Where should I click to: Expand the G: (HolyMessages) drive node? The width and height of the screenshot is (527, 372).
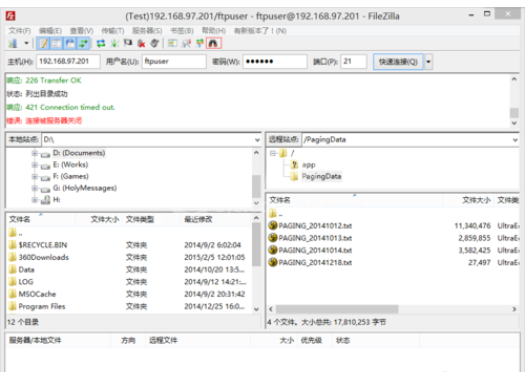point(35,188)
